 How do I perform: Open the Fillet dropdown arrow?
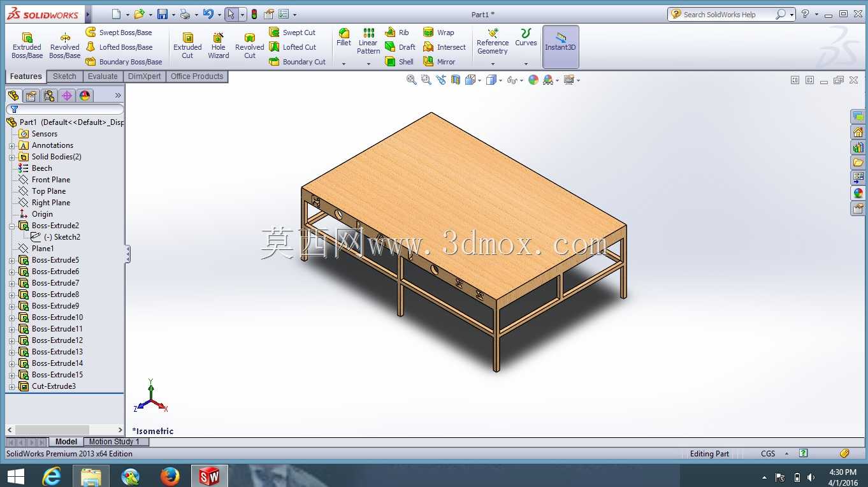tap(344, 64)
